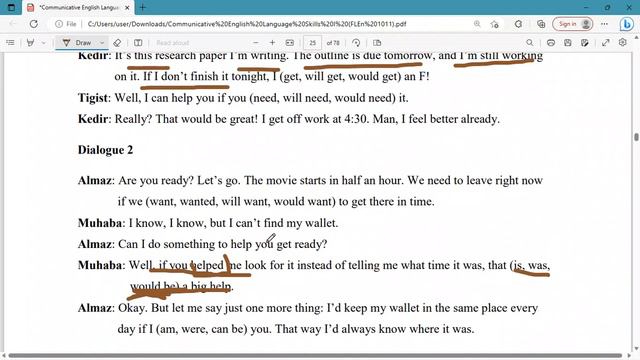The image size is (640, 360).
Task: Click the text '(am, were, can be)'
Action: (x=201, y=329)
